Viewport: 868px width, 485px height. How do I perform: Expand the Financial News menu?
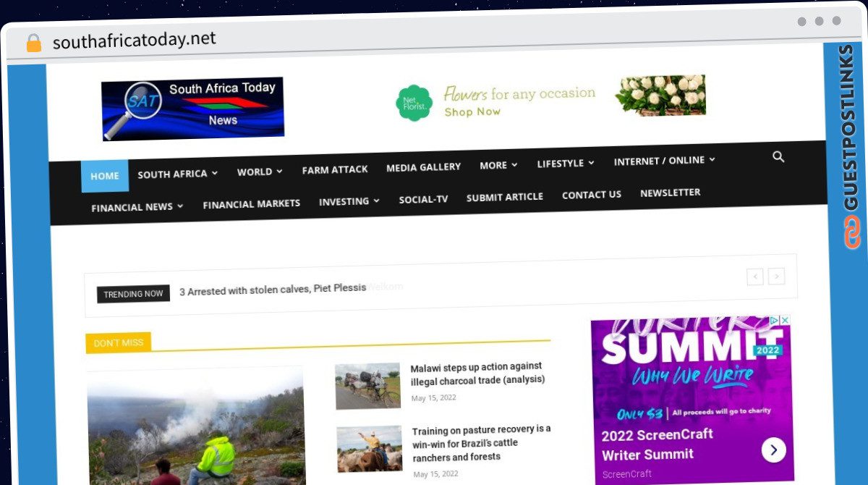137,207
